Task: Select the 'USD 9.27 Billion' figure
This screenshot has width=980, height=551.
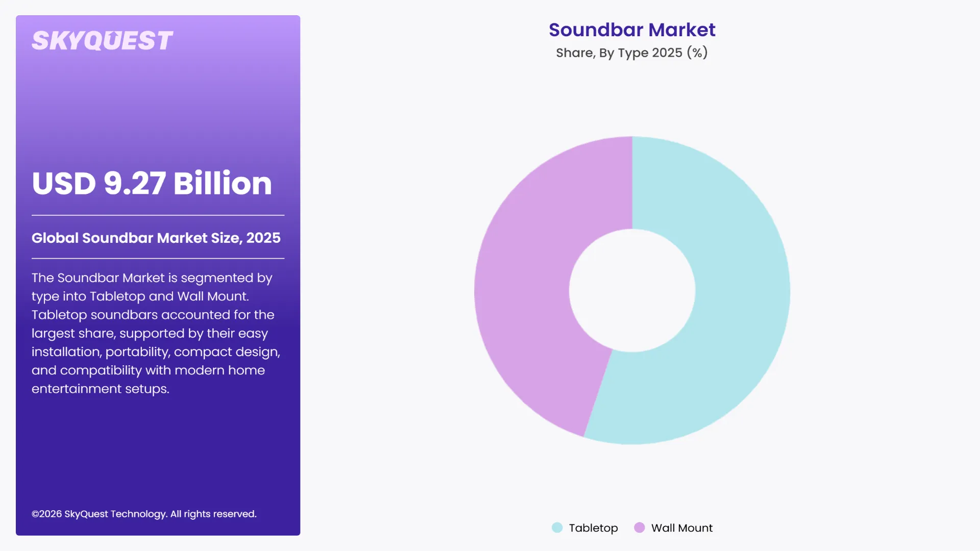Action: (152, 183)
